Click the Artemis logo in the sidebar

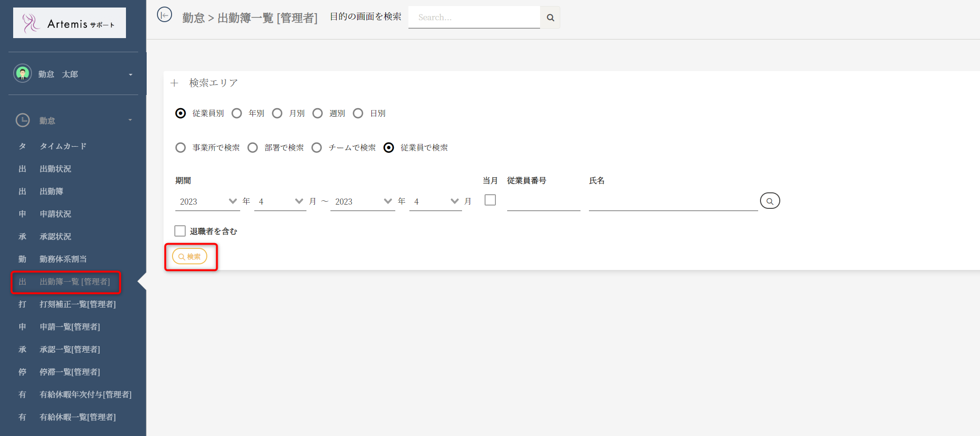[70, 23]
